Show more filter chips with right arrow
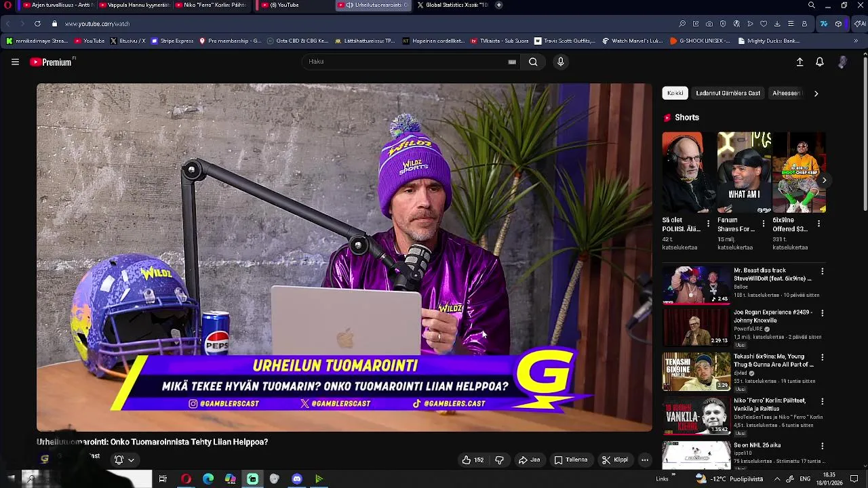 click(x=816, y=93)
